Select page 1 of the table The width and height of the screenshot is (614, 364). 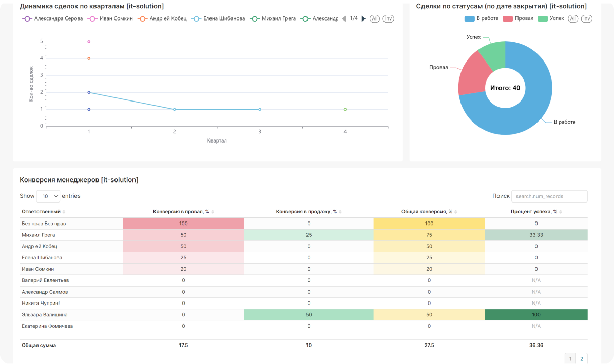pos(570,358)
